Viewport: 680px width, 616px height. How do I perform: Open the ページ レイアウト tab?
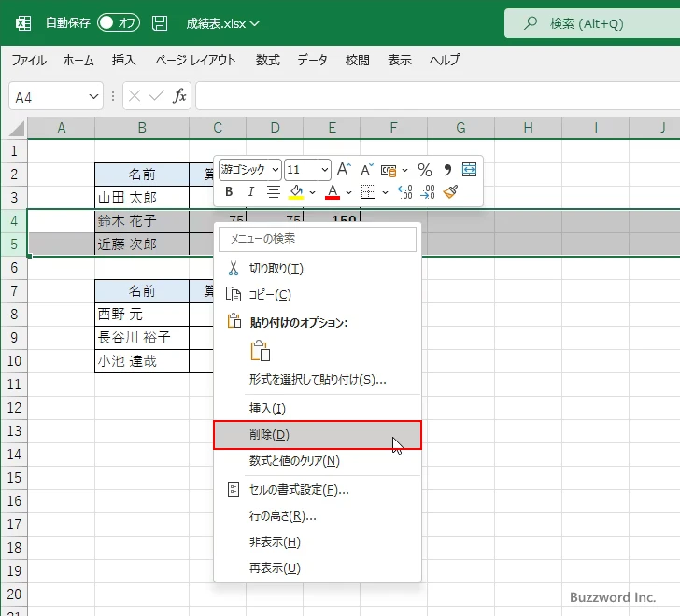195,60
